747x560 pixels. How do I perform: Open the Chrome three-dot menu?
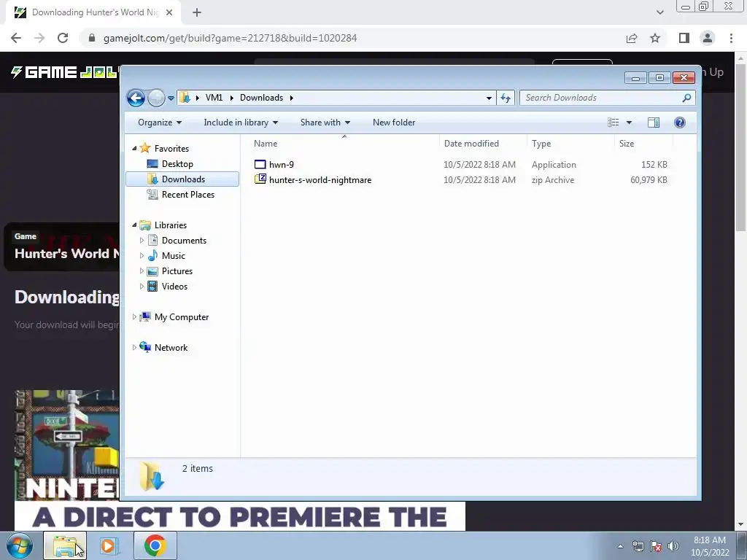point(731,38)
